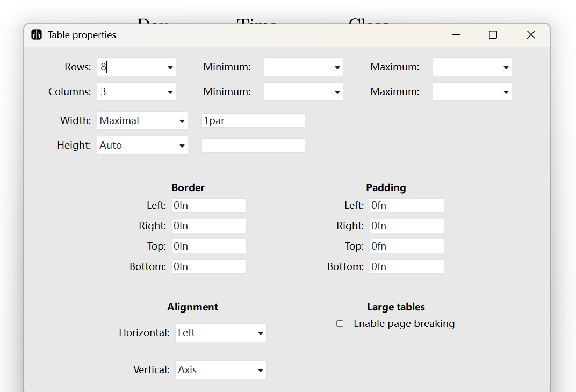The width and height of the screenshot is (576, 392).
Task: Expand the Rows Maximum dropdown
Action: 506,68
